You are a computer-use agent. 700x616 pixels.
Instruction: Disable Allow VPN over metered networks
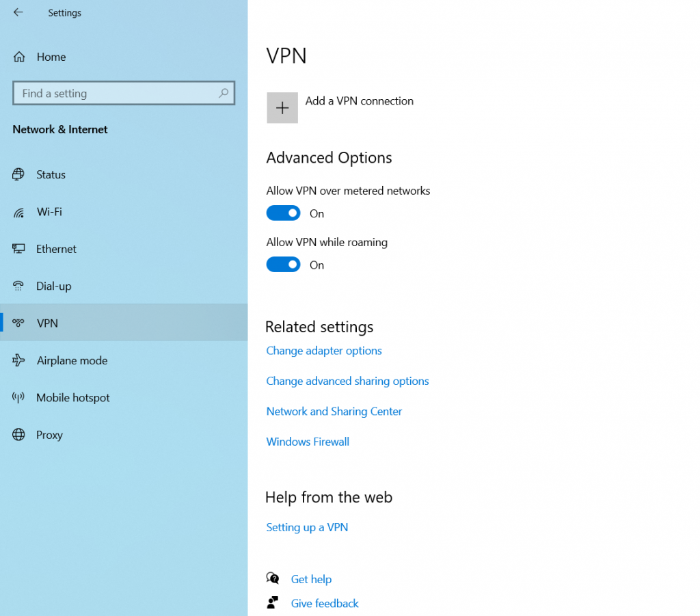[x=283, y=213]
